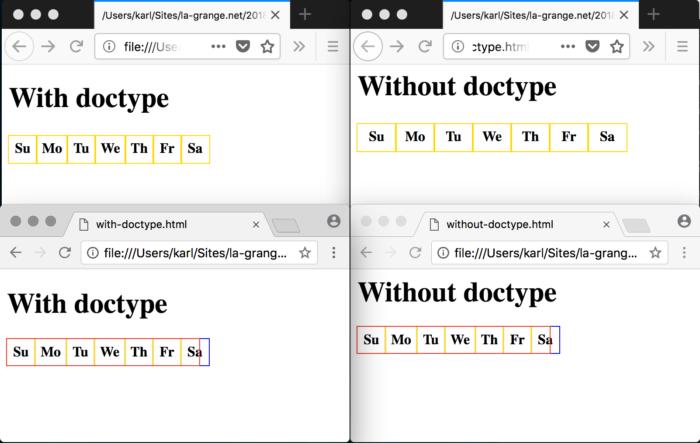
Task: Go forward in top-left Firefox window
Action: click(48, 46)
